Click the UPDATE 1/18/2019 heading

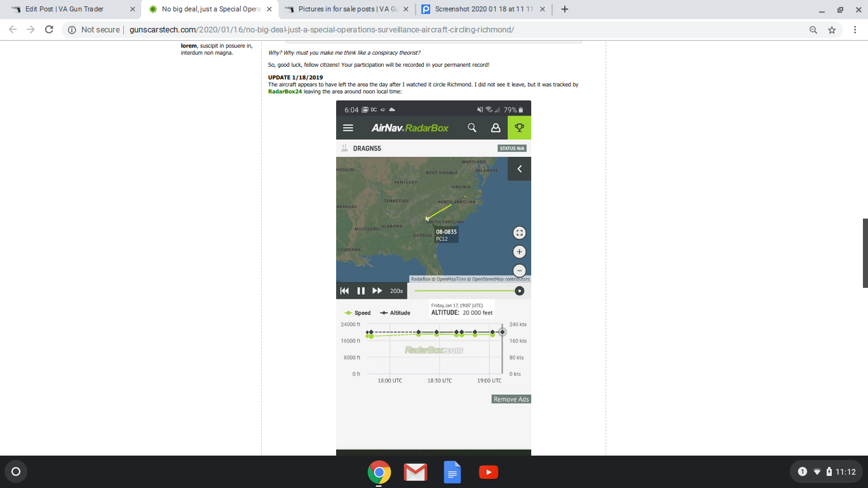coord(295,78)
